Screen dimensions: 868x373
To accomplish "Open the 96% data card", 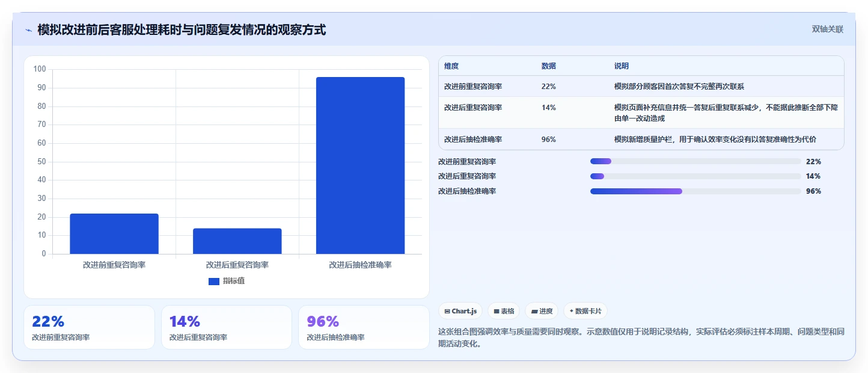I will pyautogui.click(x=364, y=327).
